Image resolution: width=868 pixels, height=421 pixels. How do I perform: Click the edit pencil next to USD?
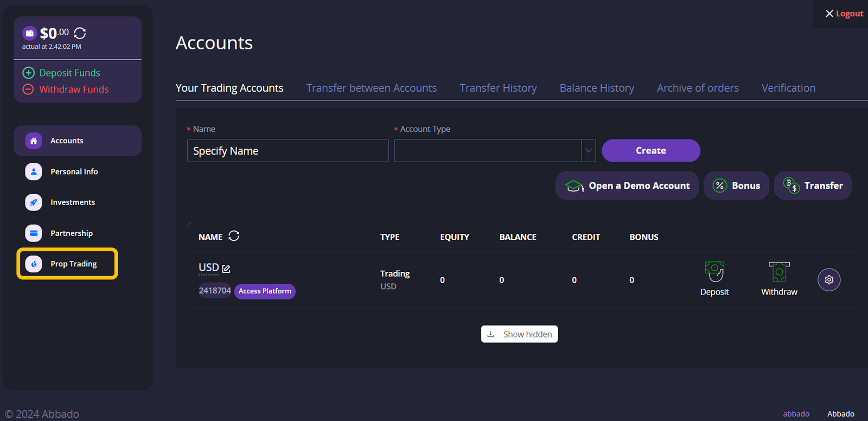(226, 269)
